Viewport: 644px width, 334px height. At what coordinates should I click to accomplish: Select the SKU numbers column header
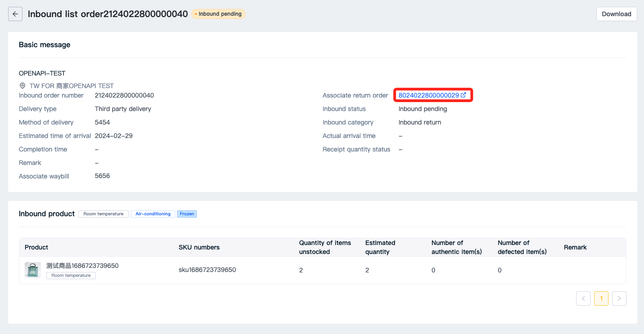point(199,247)
